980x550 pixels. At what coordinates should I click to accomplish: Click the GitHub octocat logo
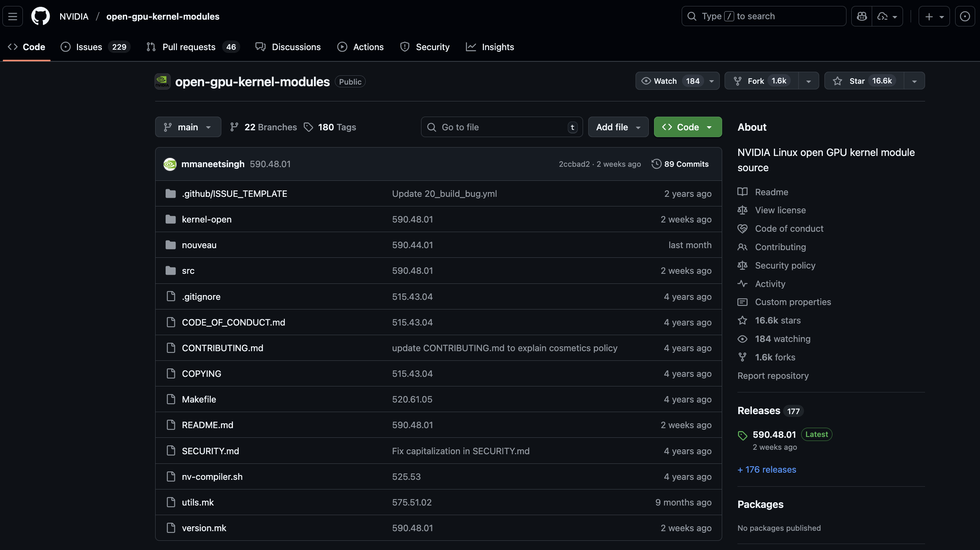tap(40, 16)
